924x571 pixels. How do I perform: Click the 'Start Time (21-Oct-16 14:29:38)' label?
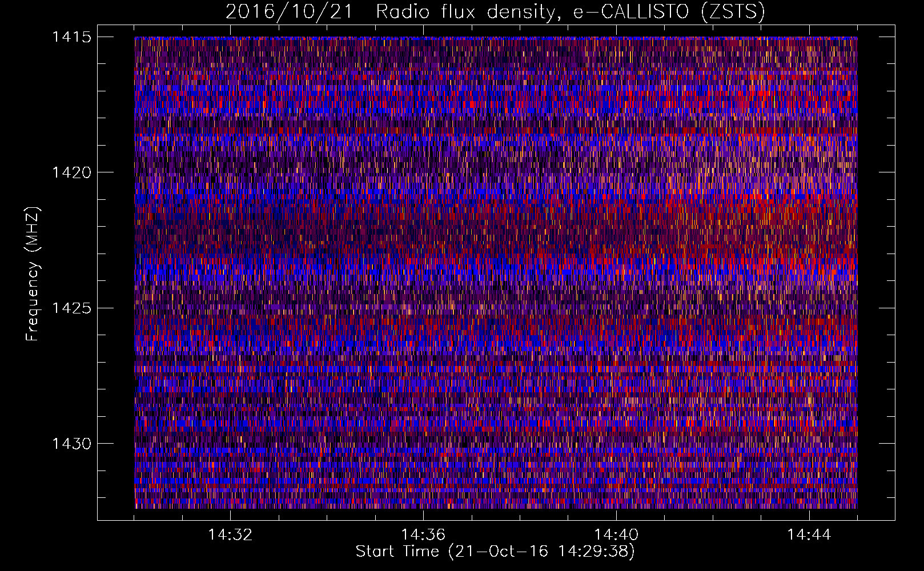[x=495, y=552]
